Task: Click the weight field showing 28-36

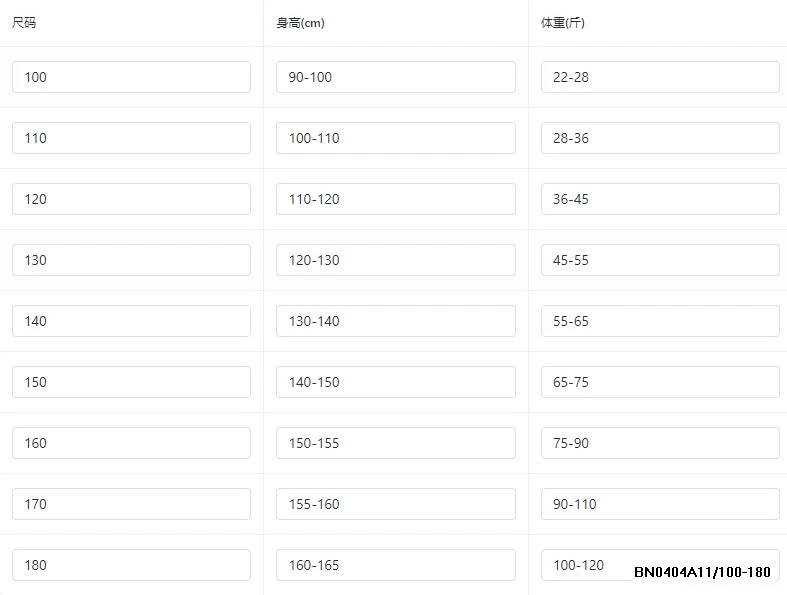Action: 660,138
